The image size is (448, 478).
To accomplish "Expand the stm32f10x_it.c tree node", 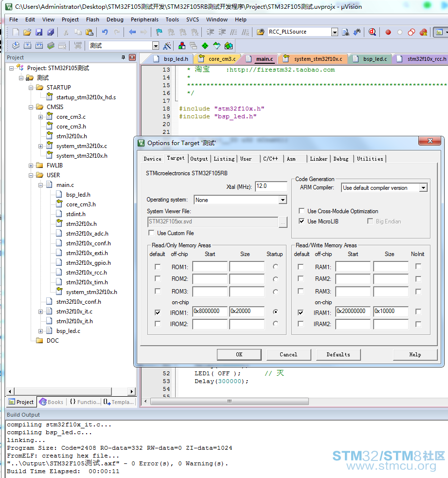I will point(40,312).
